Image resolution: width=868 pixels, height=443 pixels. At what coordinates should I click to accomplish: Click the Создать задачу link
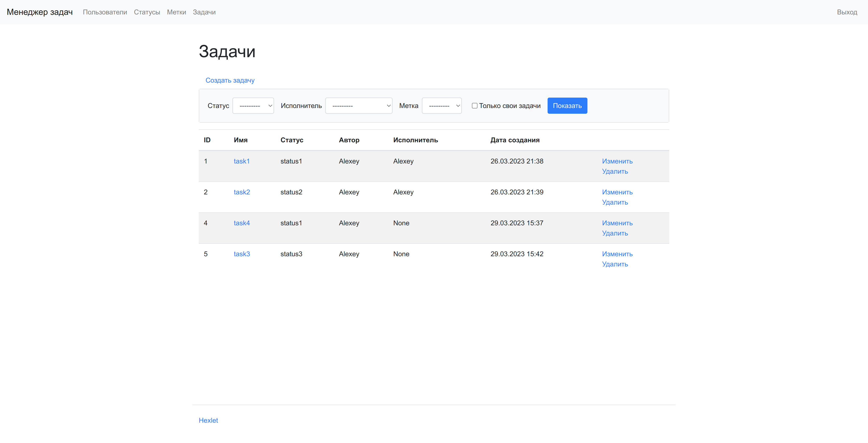[230, 80]
